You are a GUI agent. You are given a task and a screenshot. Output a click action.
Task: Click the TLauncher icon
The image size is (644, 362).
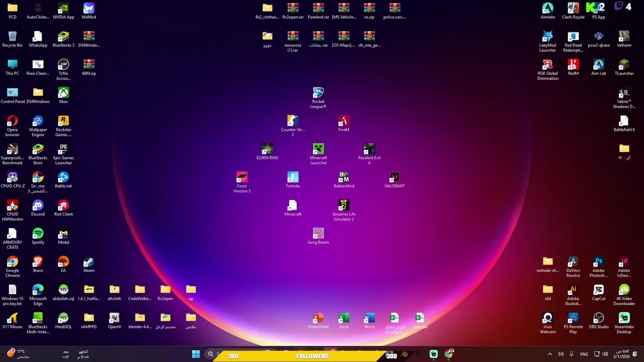[624, 67]
